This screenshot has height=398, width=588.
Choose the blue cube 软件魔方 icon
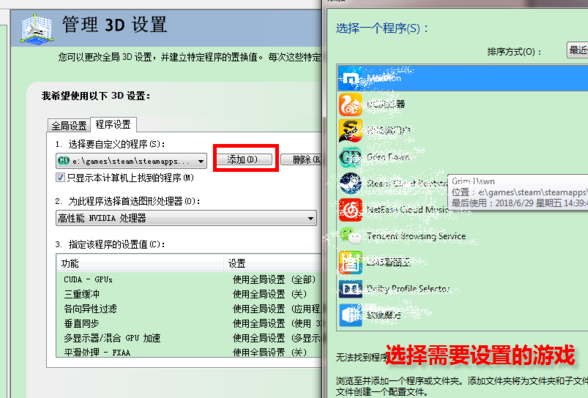click(351, 315)
